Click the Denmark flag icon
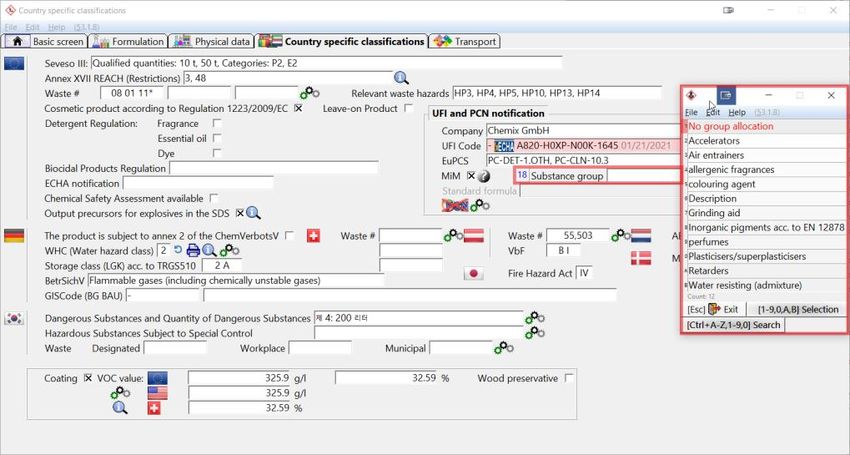The height and width of the screenshot is (455, 850). tap(641, 258)
